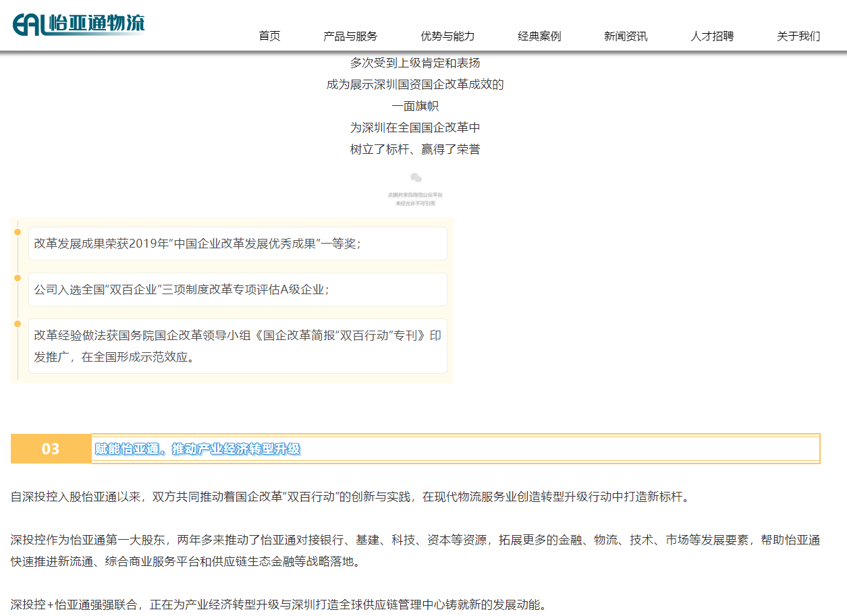The image size is (847, 616).
Task: Click paragraph starting 深投控作为怡亚通第一大股东
Action: click(x=415, y=551)
